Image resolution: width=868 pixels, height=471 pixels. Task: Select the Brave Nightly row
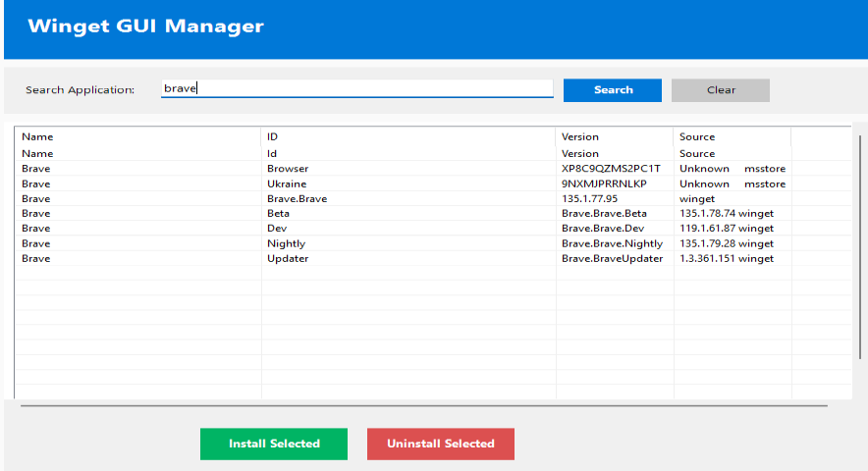point(433,243)
